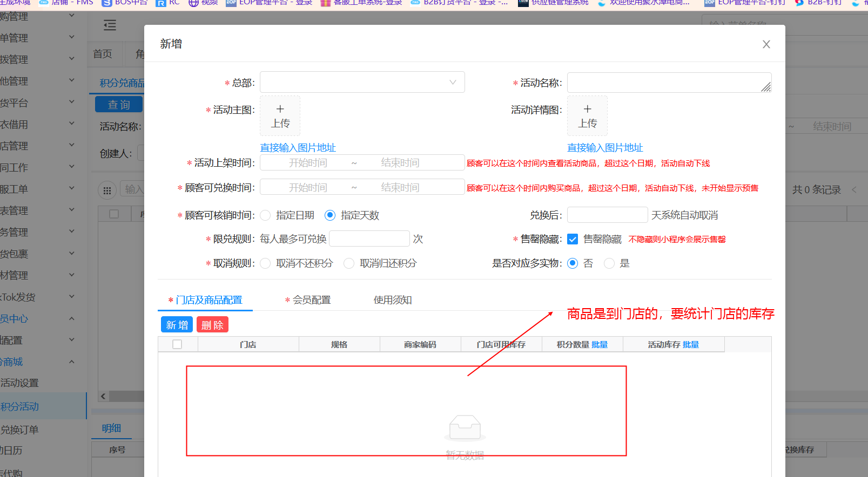Close the 新增 dialog with X icon

[x=766, y=44]
